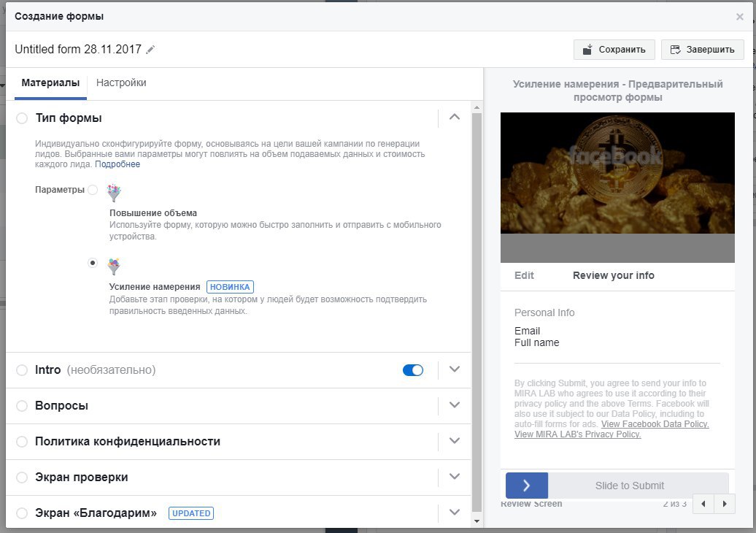This screenshot has height=533, width=756.
Task: Click the UPDATED badge
Action: (x=191, y=513)
